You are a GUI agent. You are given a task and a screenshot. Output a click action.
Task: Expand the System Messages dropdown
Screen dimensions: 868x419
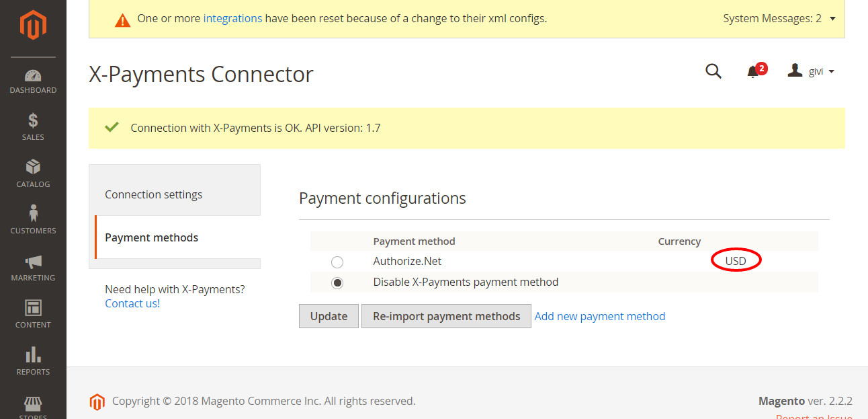coord(779,19)
